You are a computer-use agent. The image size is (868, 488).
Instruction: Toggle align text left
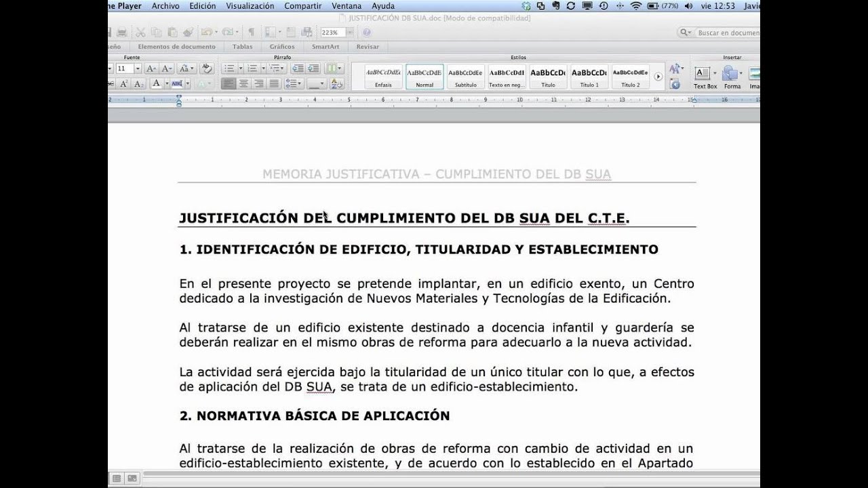coord(228,84)
